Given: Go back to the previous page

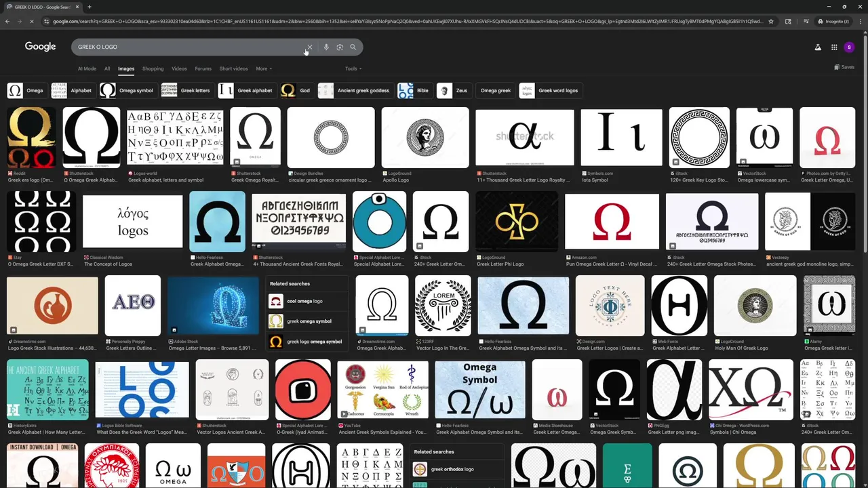Looking at the screenshot, I should (x=7, y=22).
